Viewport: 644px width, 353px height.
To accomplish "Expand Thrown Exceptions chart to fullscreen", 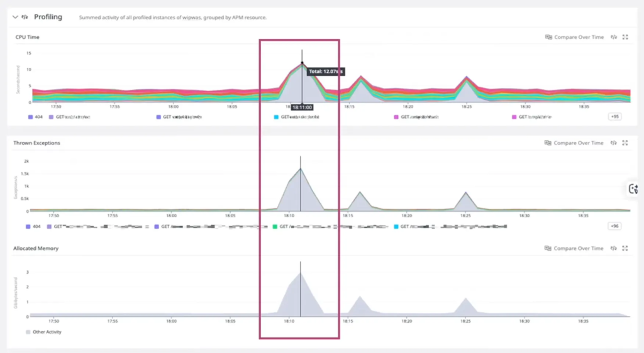I will coord(625,143).
